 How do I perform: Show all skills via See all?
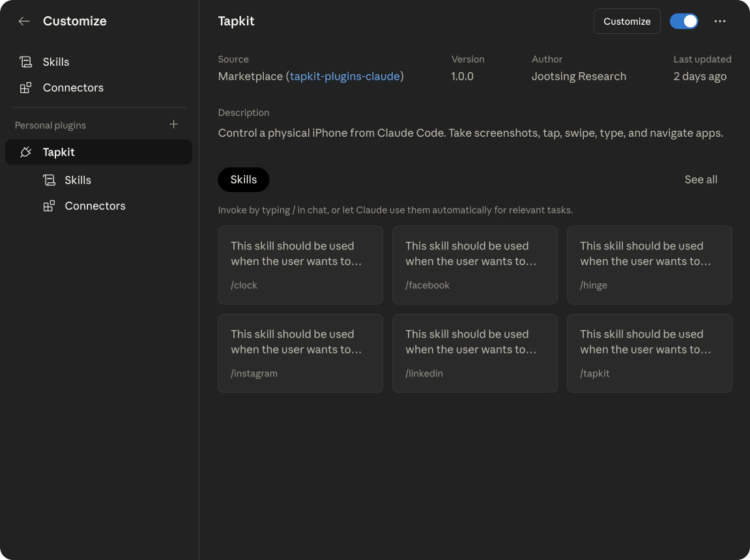(x=700, y=179)
